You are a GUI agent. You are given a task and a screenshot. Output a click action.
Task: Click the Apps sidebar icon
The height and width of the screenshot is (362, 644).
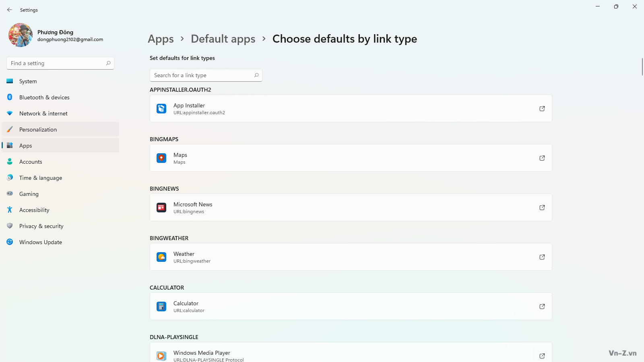10,145
